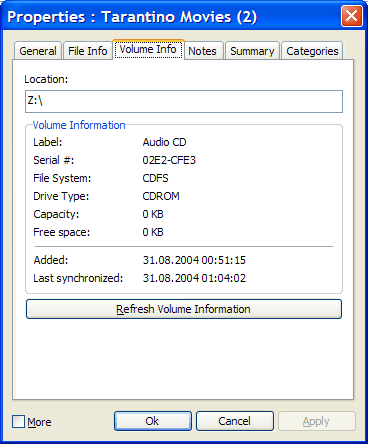Switch to the General tab

point(38,51)
